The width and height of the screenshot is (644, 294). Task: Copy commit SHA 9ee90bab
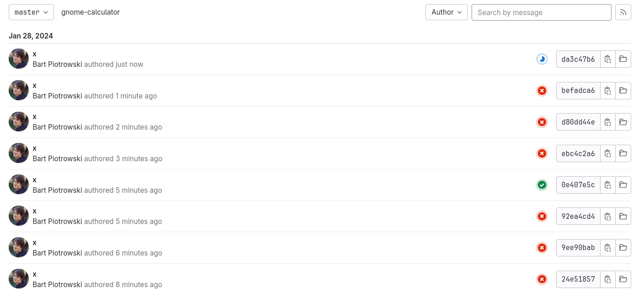[x=607, y=248]
